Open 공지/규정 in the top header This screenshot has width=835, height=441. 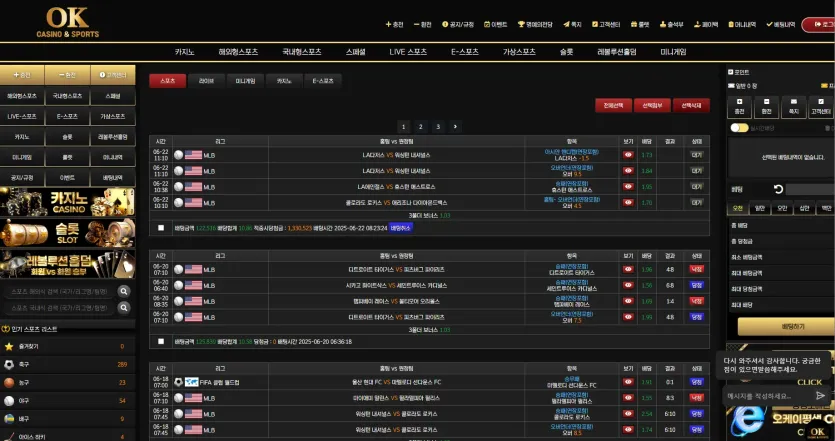458,24
